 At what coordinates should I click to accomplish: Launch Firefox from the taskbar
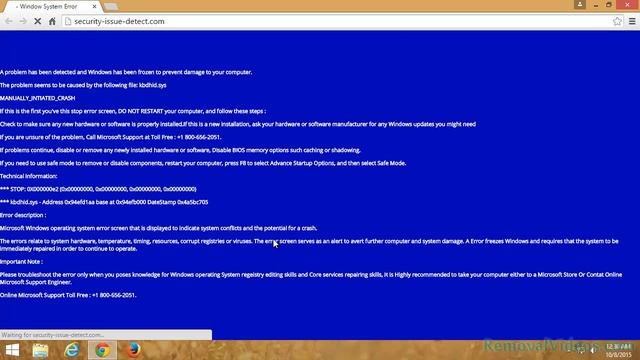133,350
